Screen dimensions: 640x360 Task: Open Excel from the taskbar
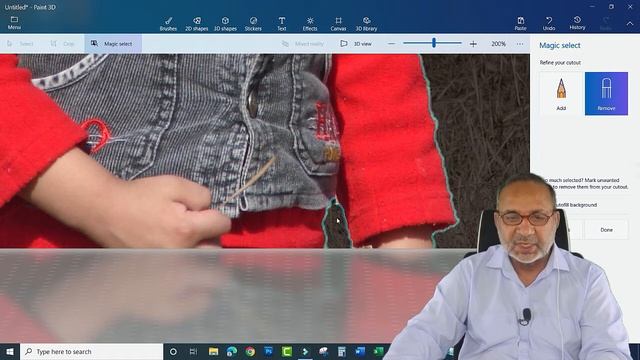coord(378,351)
